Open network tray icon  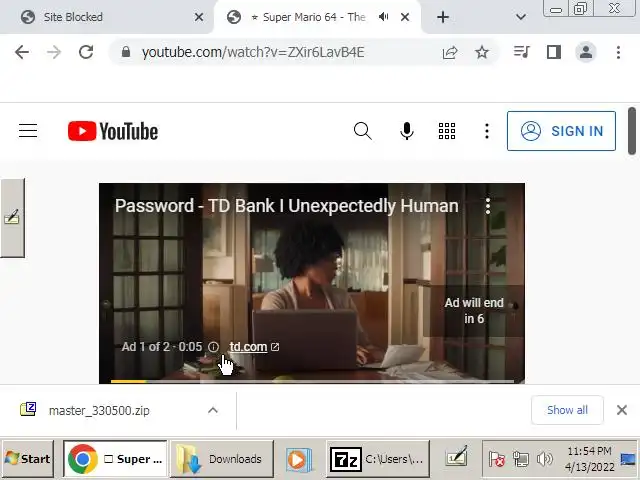coord(520,460)
